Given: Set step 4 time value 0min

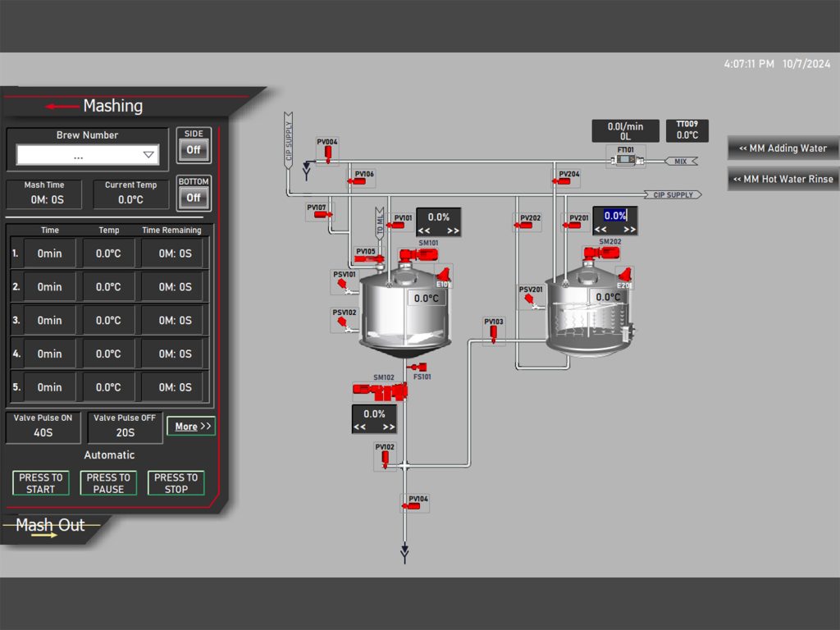Looking at the screenshot, I should (x=49, y=354).
